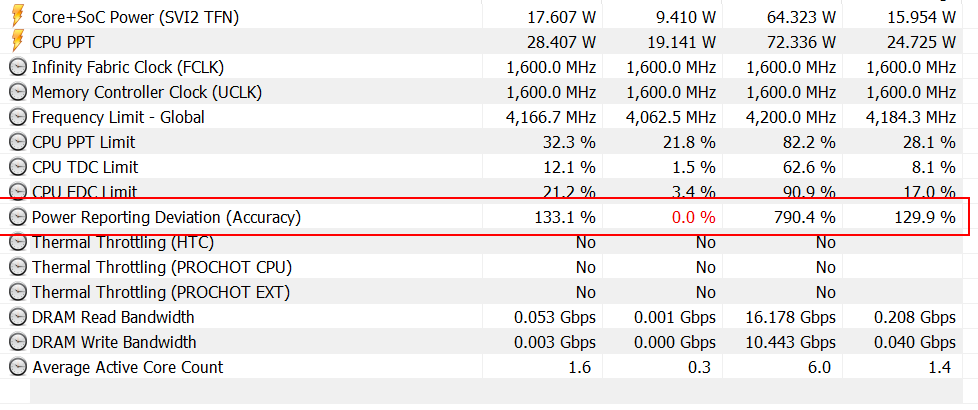Click the Power Reporting Deviation row icon

18,217
